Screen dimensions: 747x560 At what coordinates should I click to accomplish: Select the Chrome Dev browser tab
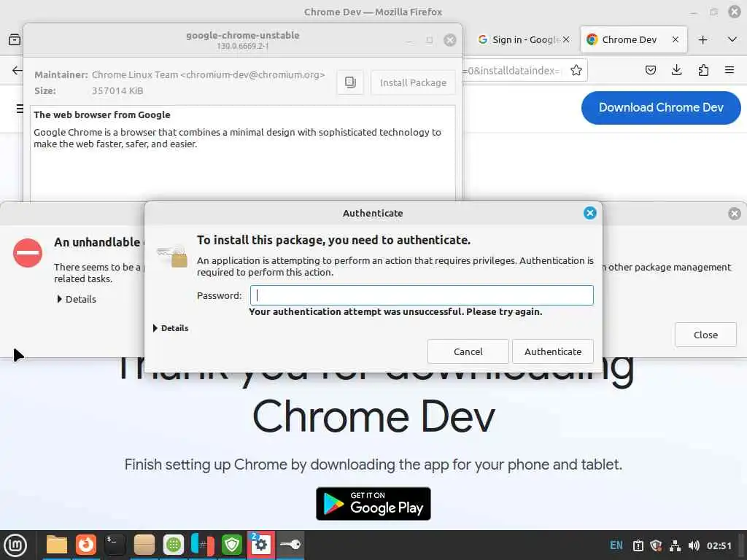click(x=629, y=39)
